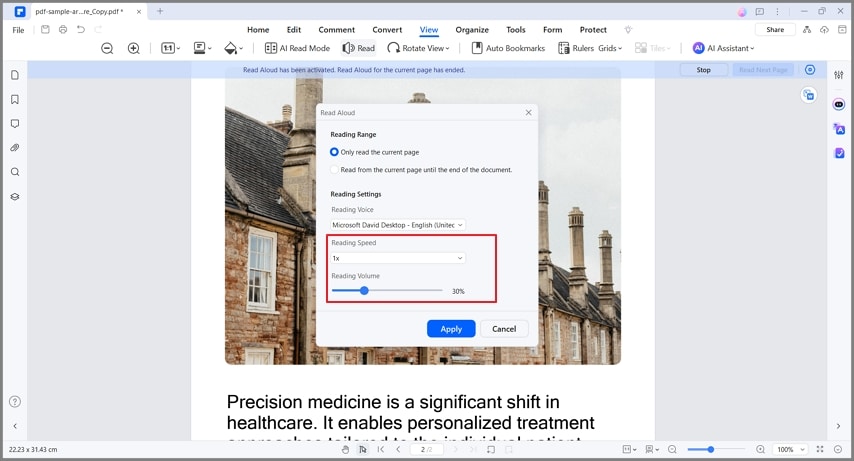Open the layers panel in left sidebar
This screenshot has height=461, width=854.
pyautogui.click(x=15, y=197)
